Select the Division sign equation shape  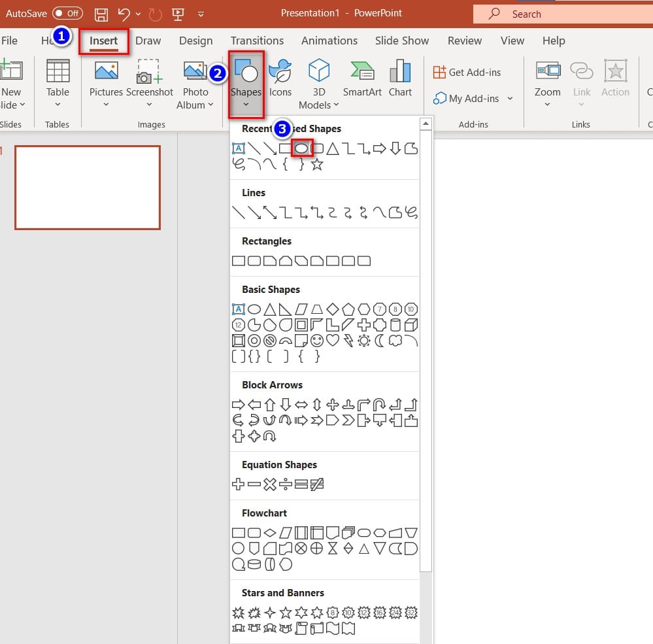pos(286,484)
